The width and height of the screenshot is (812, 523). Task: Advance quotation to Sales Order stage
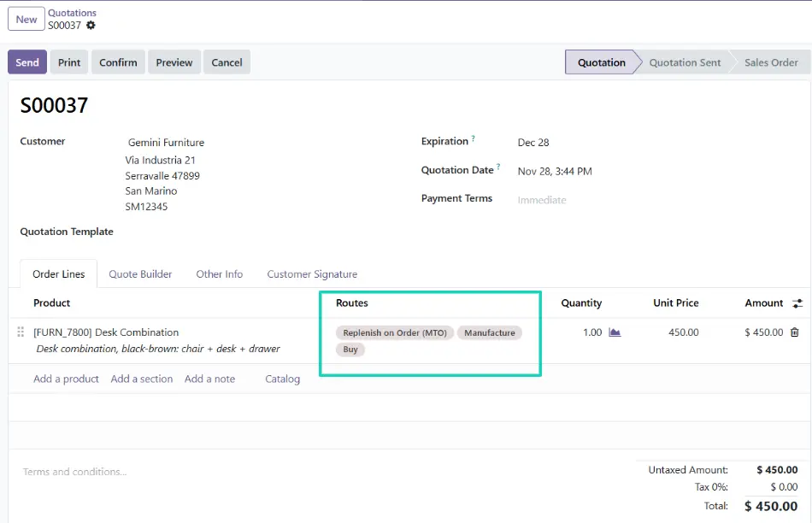[x=772, y=62]
